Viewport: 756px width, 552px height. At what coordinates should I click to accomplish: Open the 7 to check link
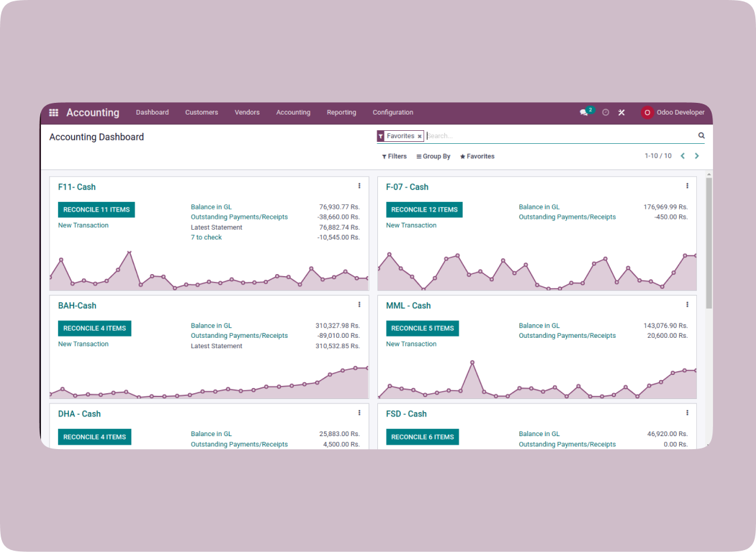(x=206, y=238)
